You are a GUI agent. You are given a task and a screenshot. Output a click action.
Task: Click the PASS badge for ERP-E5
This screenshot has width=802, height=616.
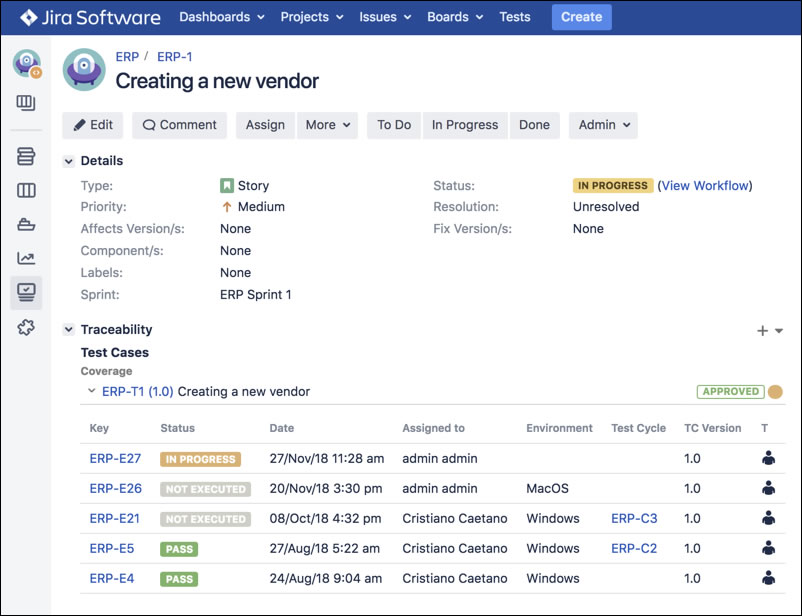[x=179, y=549]
